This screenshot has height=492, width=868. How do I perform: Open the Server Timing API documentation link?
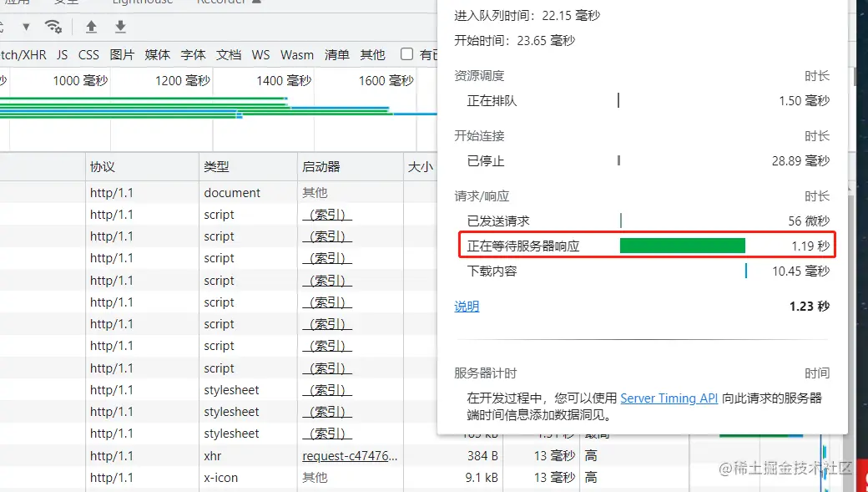(669, 398)
